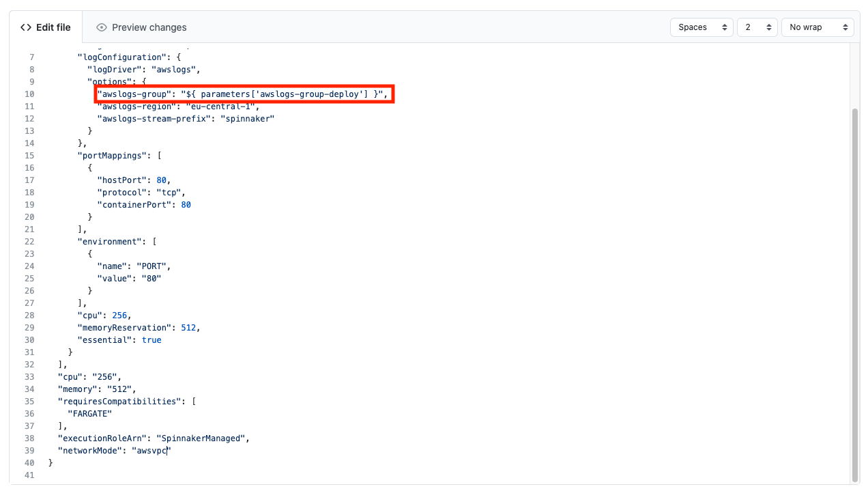Click the "awsvpc" network mode value

pyautogui.click(x=151, y=451)
